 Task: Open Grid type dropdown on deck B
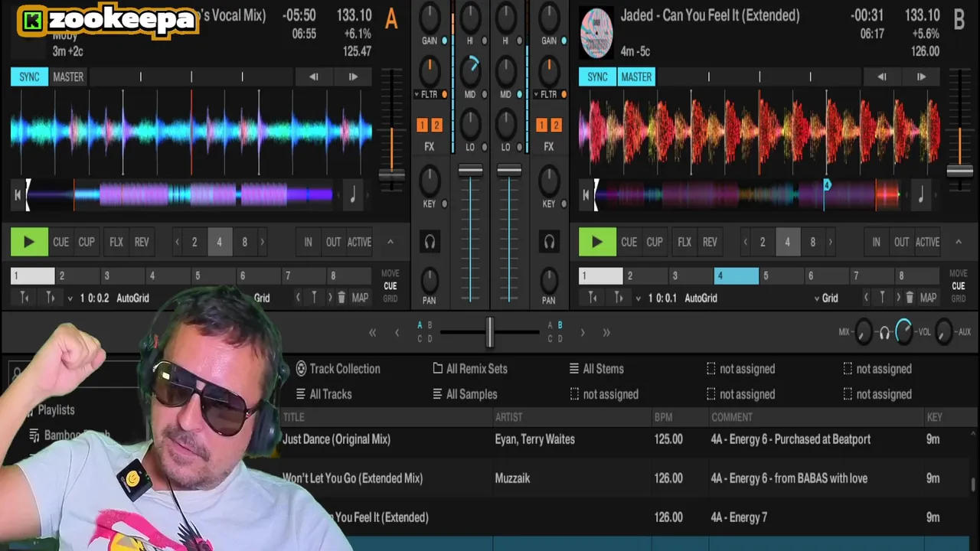(825, 298)
